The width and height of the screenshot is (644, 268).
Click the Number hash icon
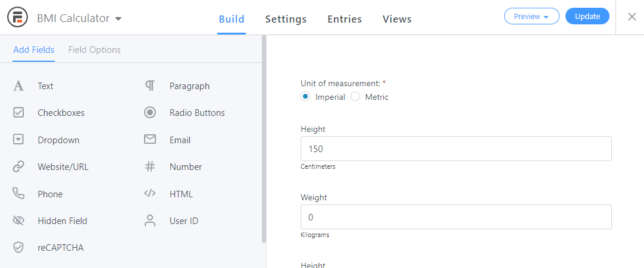(150, 167)
